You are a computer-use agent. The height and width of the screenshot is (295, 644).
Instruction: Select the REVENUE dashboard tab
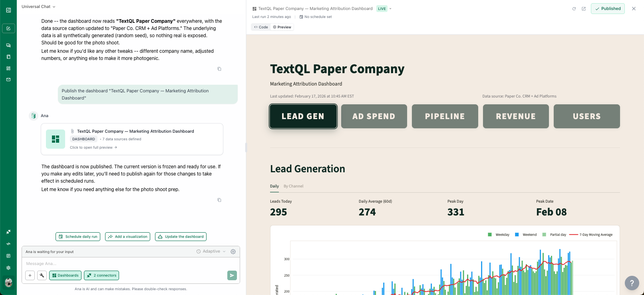[516, 116]
